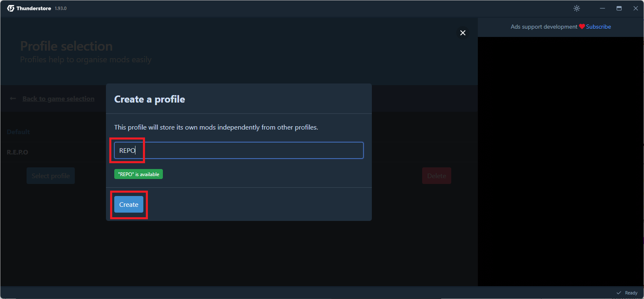Click the Select profile button

[51, 176]
